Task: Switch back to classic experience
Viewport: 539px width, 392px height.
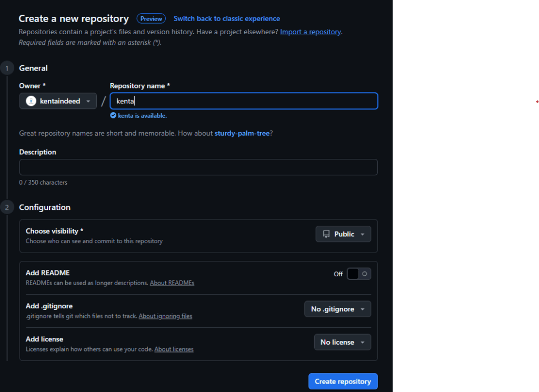Action: pos(226,18)
